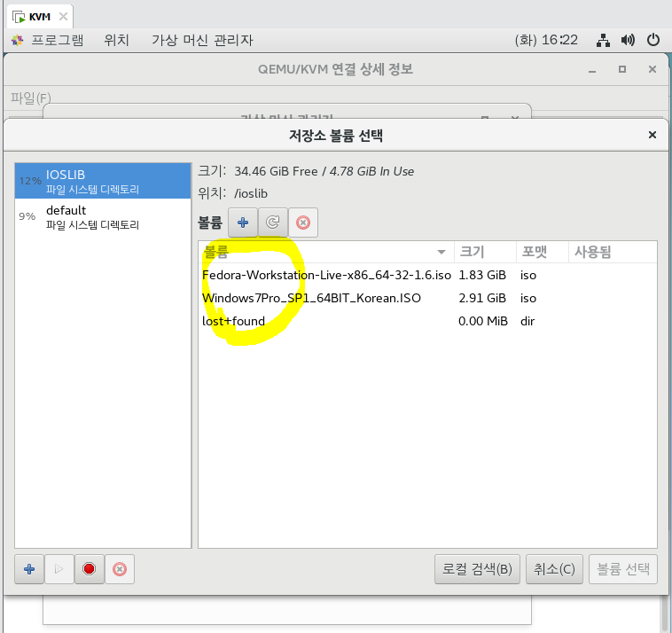The image size is (672, 633).
Task: Click the 로컬 검색(B) button
Action: coord(477,569)
